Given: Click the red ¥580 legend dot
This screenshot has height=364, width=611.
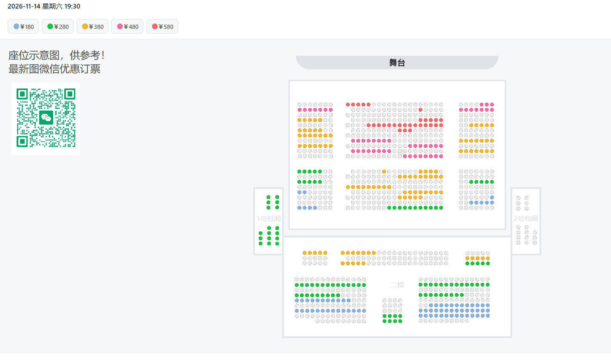Looking at the screenshot, I should pos(155,26).
